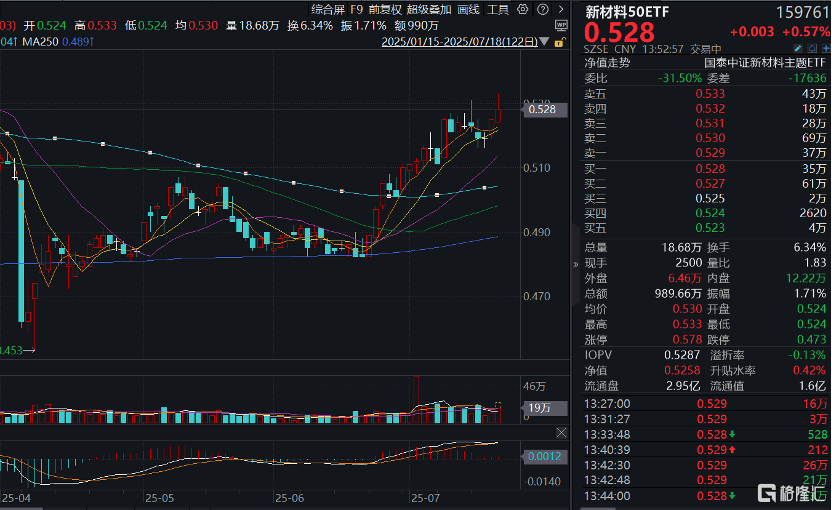Screen dimensions: 832x510
Task: Click the MA250 0.489 indicator label
Action: click(58, 41)
